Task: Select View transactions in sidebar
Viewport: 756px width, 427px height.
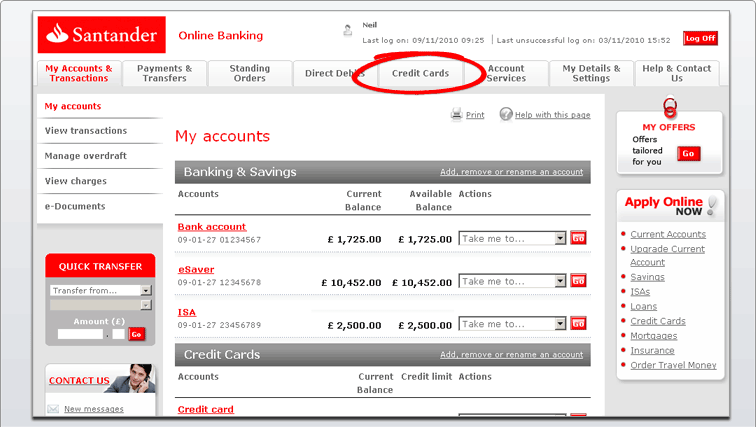Action: pos(86,131)
